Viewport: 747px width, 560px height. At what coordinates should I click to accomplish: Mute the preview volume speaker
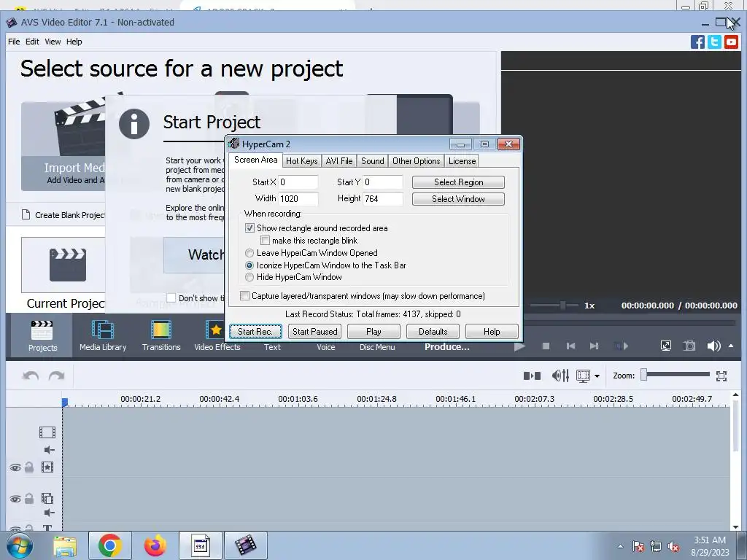pos(713,346)
